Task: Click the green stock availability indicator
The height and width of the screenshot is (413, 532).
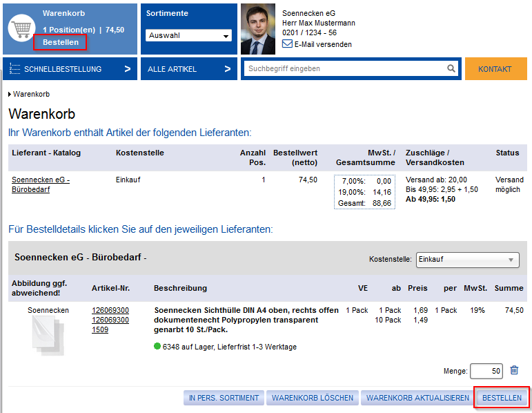Action: tap(157, 346)
